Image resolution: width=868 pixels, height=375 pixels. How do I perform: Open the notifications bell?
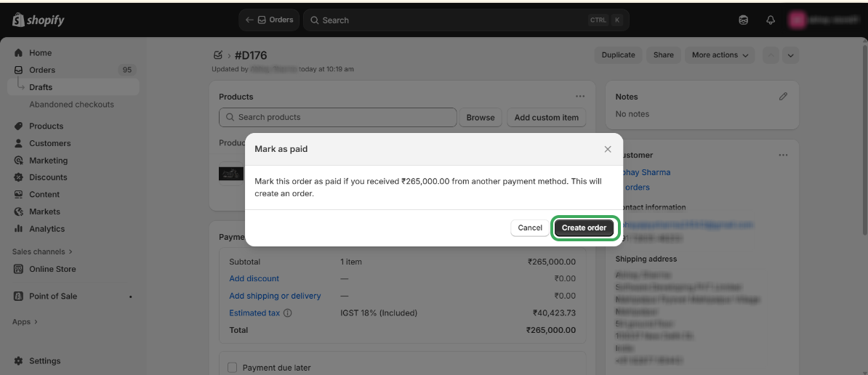click(x=771, y=20)
